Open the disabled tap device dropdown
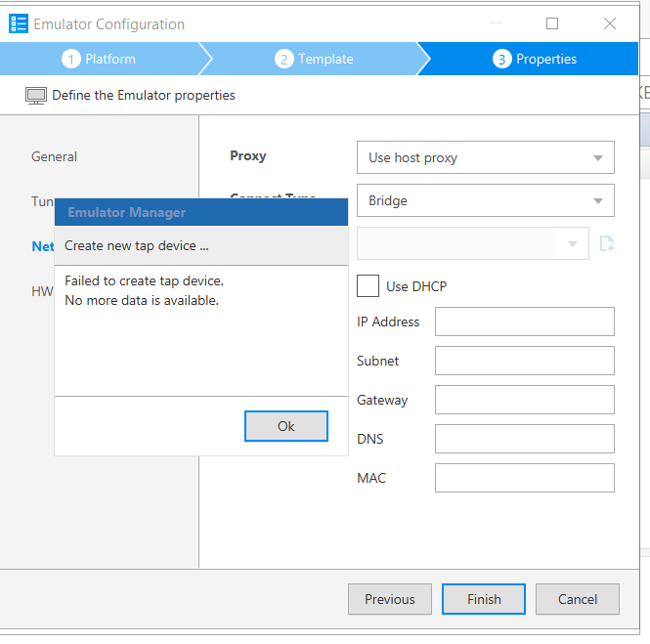 472,243
